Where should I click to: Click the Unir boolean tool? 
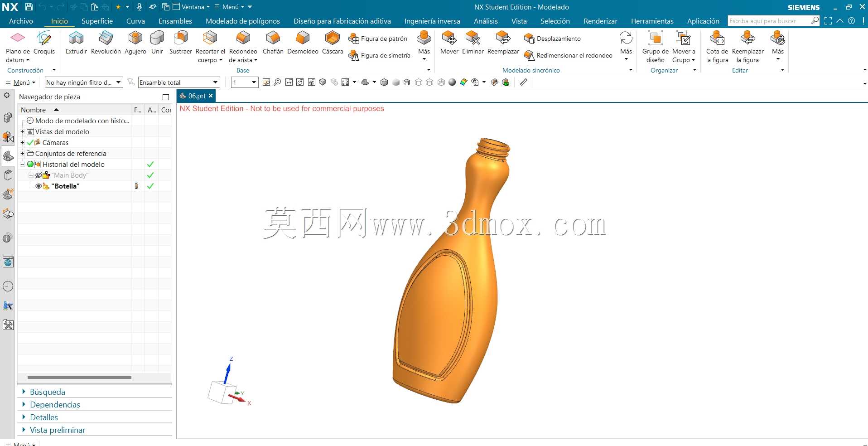(157, 43)
